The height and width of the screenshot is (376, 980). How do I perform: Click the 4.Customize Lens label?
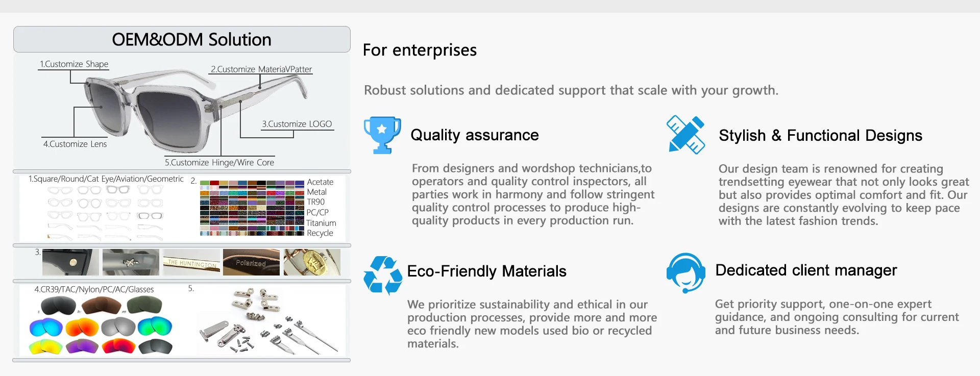[x=75, y=144]
